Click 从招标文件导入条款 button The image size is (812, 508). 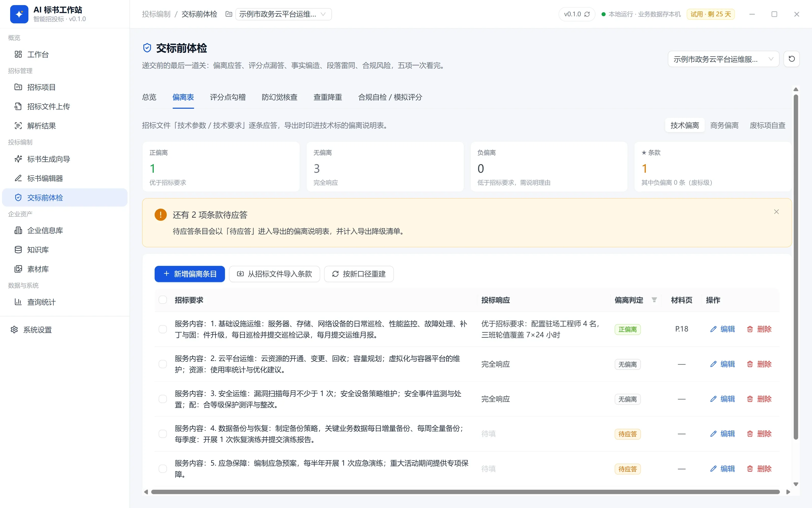275,274
